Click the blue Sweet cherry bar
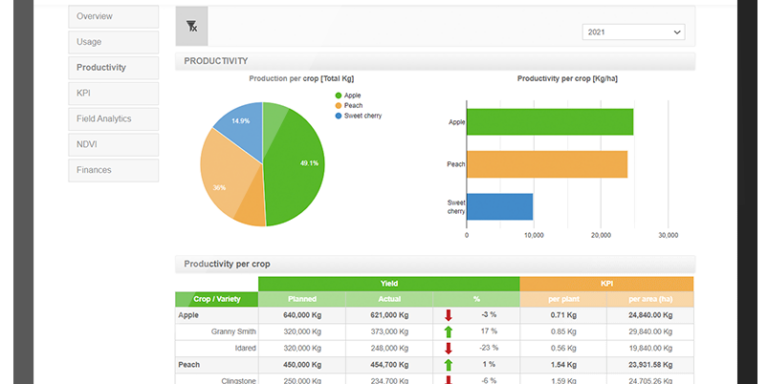 coord(500,207)
